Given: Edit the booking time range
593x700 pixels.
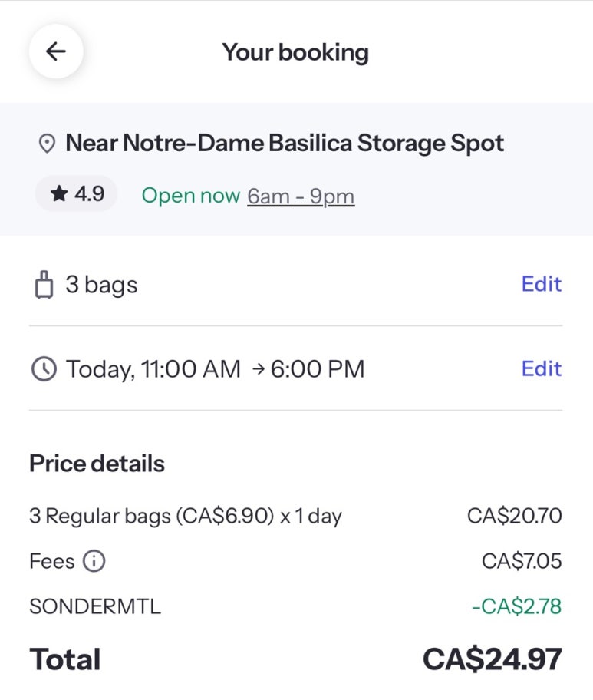Looking at the screenshot, I should point(542,368).
